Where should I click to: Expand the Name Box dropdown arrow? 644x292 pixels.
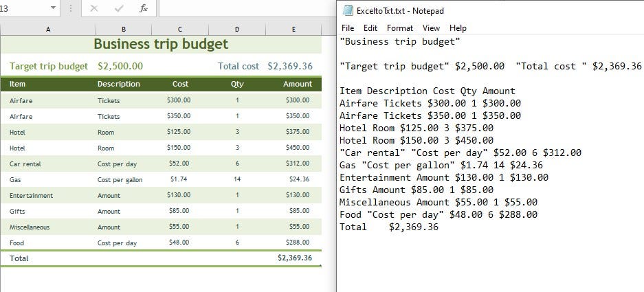pyautogui.click(x=53, y=8)
